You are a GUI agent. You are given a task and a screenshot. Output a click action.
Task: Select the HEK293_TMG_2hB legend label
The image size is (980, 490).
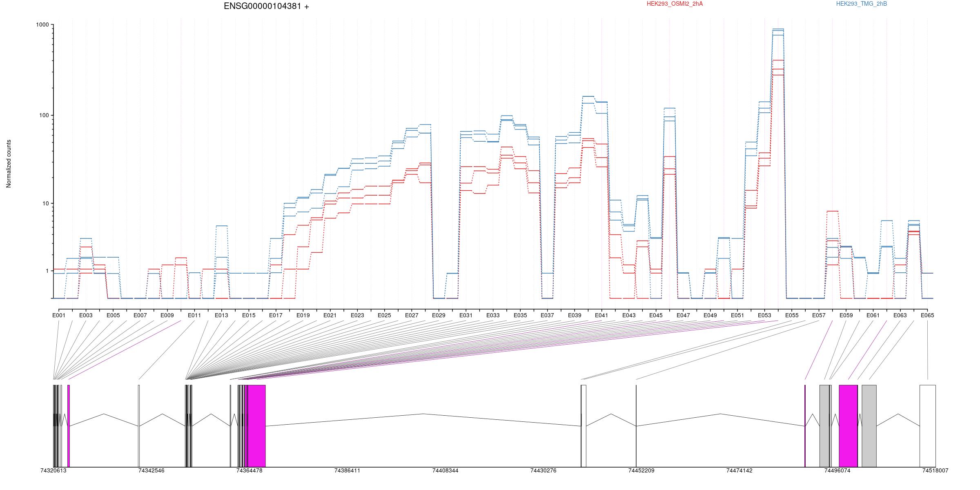[862, 4]
